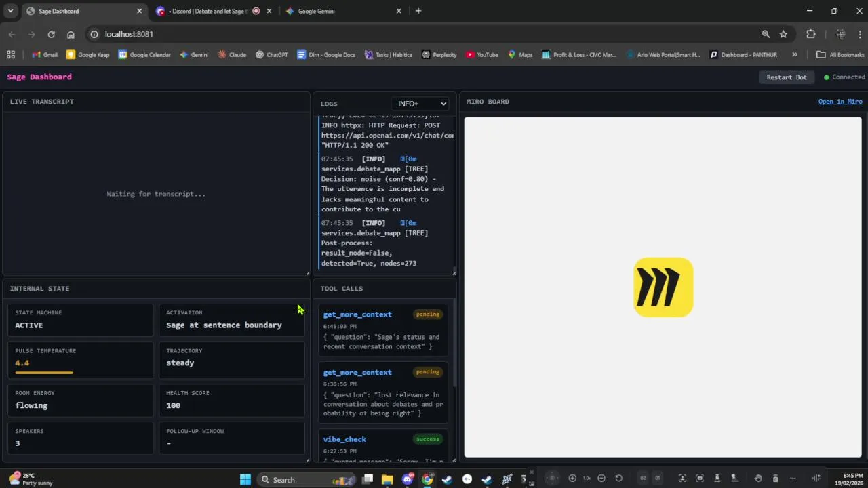
Task: Click the Miro logo on the board
Action: [663, 287]
